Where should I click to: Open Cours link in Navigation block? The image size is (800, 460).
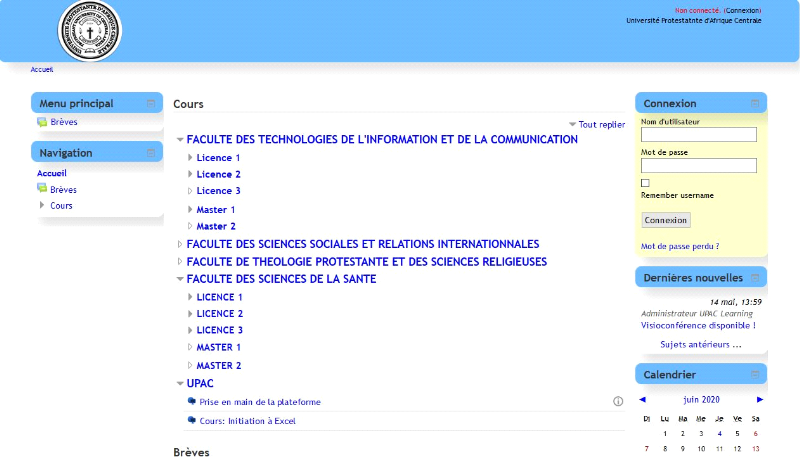coord(61,206)
